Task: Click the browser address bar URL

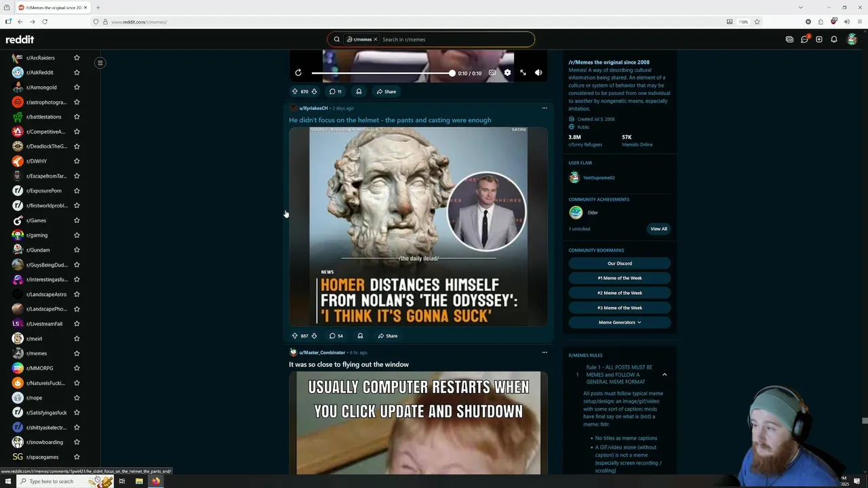Action: click(139, 22)
